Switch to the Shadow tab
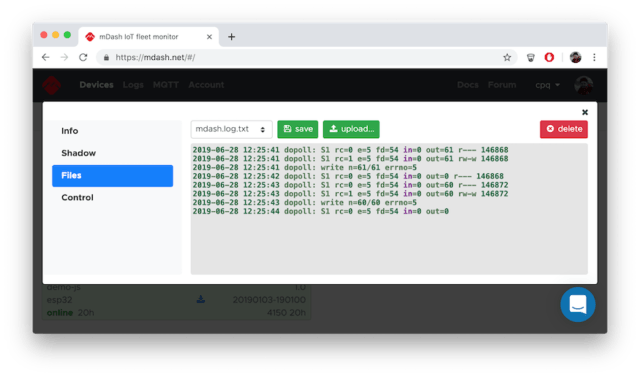 point(113,153)
